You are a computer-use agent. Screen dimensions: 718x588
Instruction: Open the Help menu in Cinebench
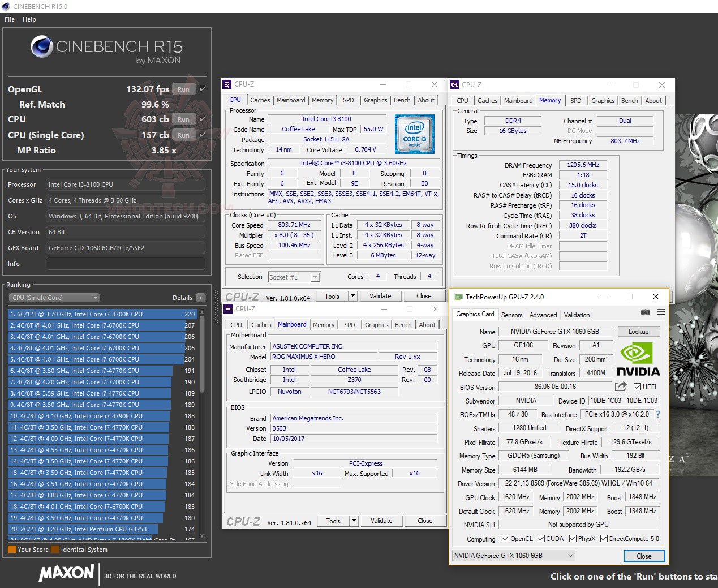(29, 19)
